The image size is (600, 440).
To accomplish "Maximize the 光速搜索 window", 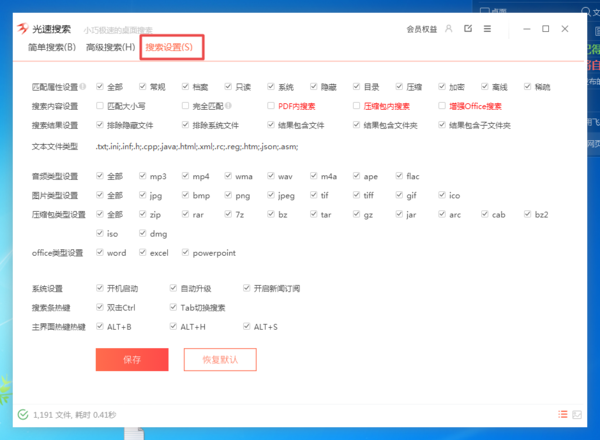I will (x=546, y=29).
